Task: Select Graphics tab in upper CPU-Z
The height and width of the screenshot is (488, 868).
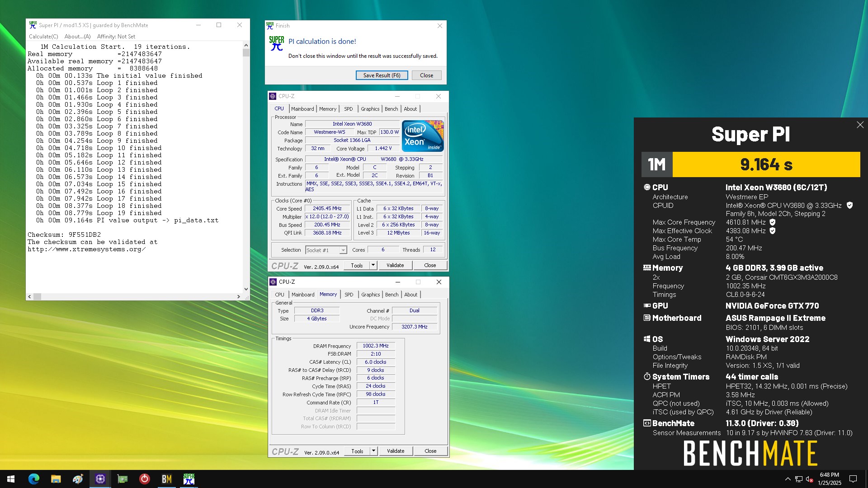Action: (370, 109)
